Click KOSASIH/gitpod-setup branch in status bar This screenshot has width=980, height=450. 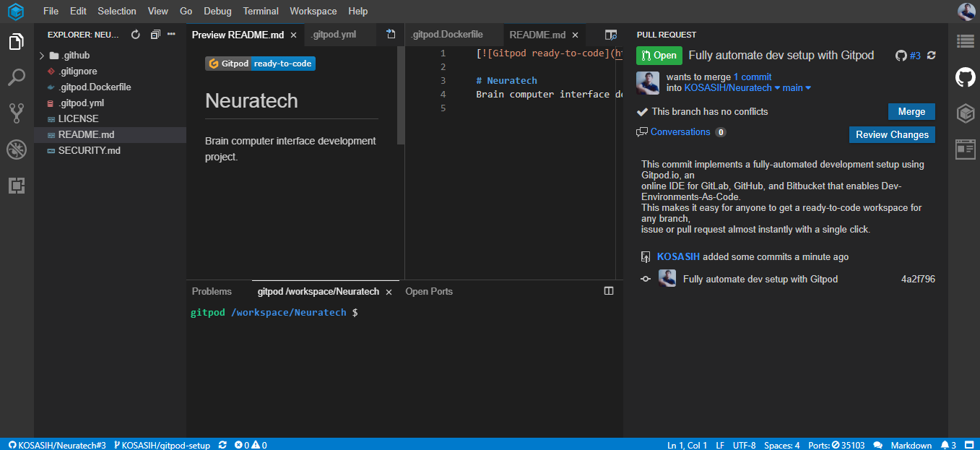(162, 445)
